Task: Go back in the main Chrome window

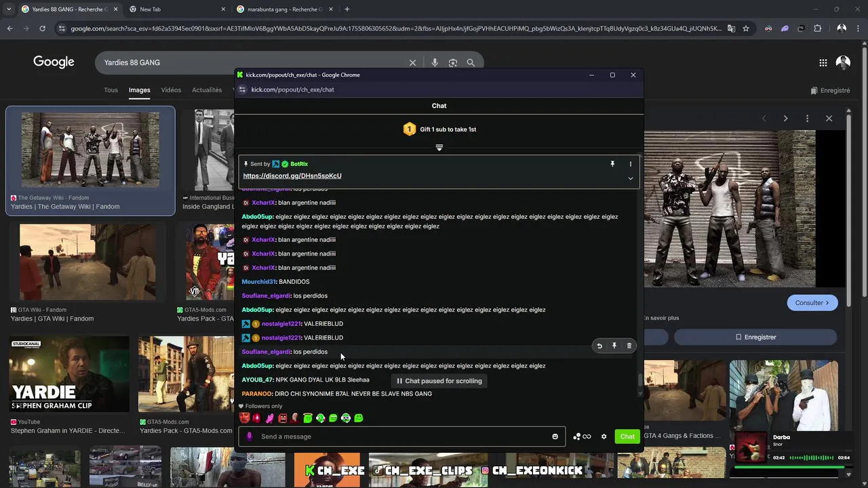Action: 9,28
